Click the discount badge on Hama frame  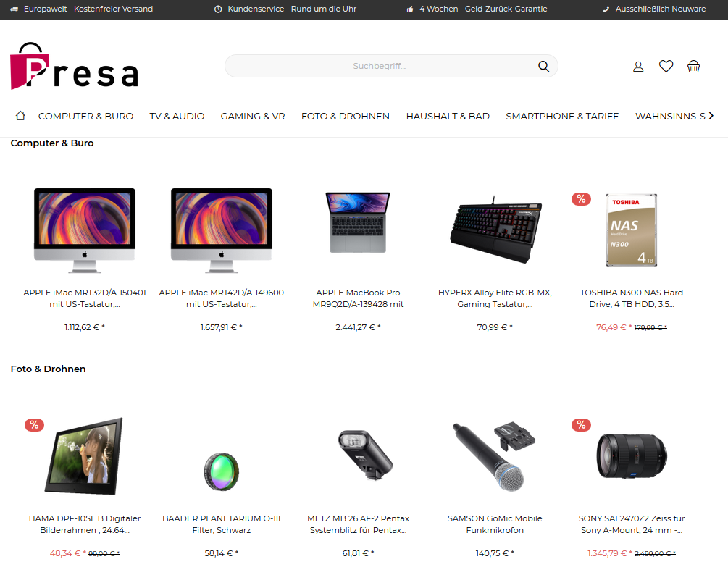tap(34, 425)
